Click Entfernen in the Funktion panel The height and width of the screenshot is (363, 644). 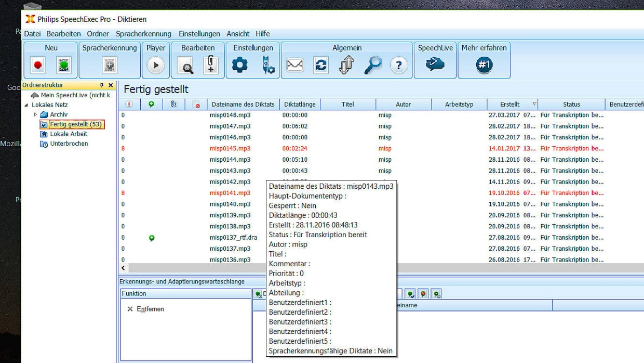(x=150, y=309)
